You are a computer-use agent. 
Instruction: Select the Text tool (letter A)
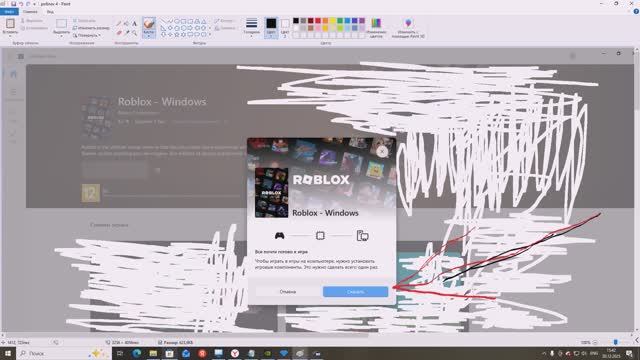[x=134, y=24]
